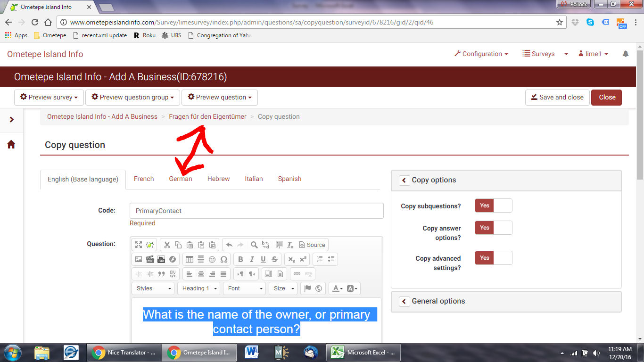Insert a numbered list
Viewport: 644px width, 362px height.
point(320,259)
